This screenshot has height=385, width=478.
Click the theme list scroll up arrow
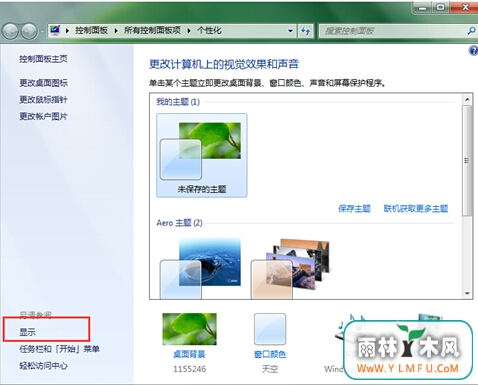click(x=467, y=99)
